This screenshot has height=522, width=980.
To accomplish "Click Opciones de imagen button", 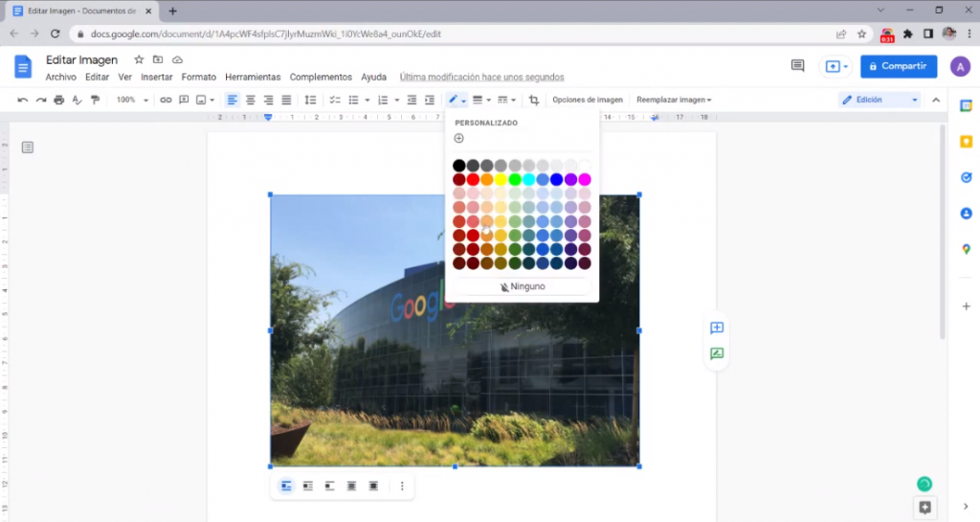I will pos(588,100).
